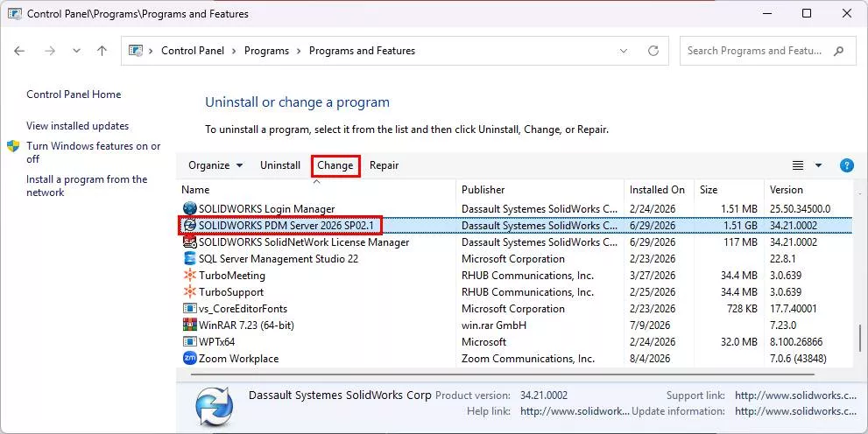The height and width of the screenshot is (434, 868).
Task: Select the SOLIDWORKS Login Manager row name
Action: click(267, 209)
